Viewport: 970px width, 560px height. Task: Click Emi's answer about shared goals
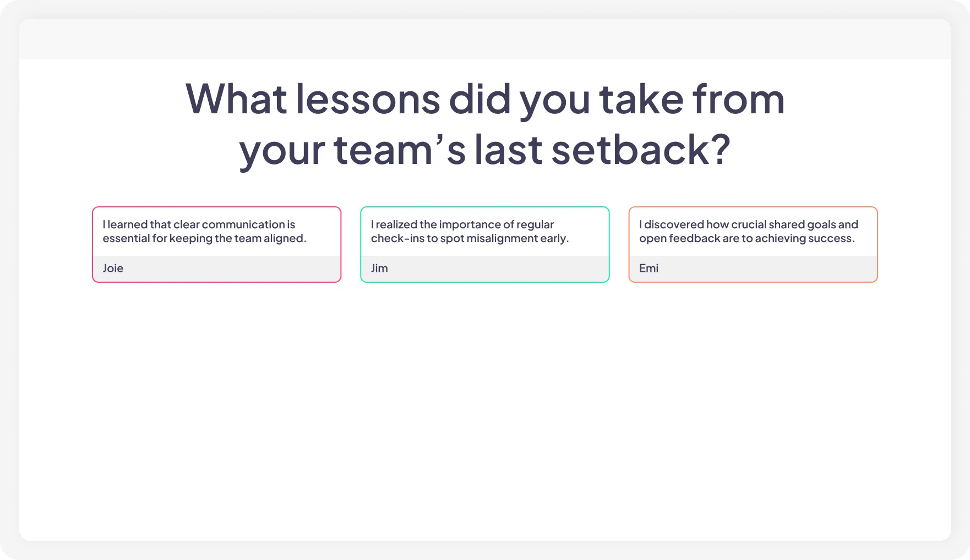[x=748, y=231]
